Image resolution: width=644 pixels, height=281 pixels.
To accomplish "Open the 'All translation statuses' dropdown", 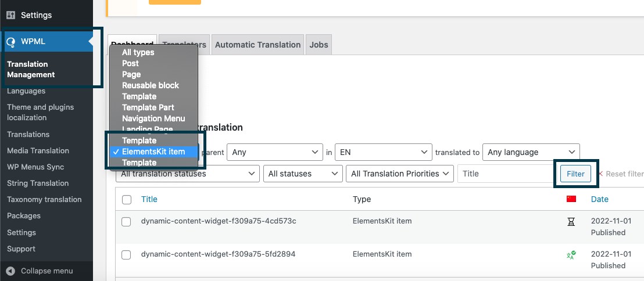I will [x=188, y=174].
